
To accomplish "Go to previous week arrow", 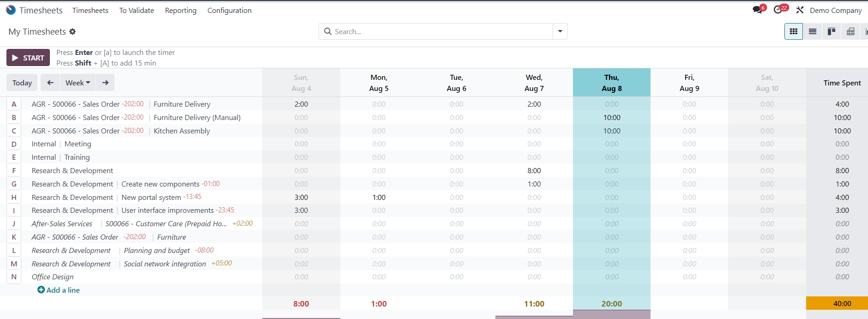I will pyautogui.click(x=50, y=83).
